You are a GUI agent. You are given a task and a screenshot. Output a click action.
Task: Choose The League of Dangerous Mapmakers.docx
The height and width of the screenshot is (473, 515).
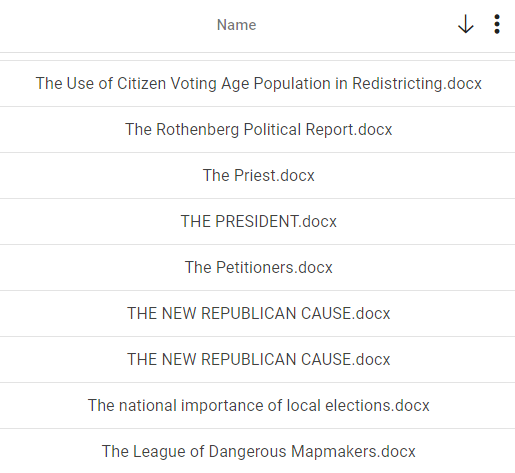(x=259, y=451)
